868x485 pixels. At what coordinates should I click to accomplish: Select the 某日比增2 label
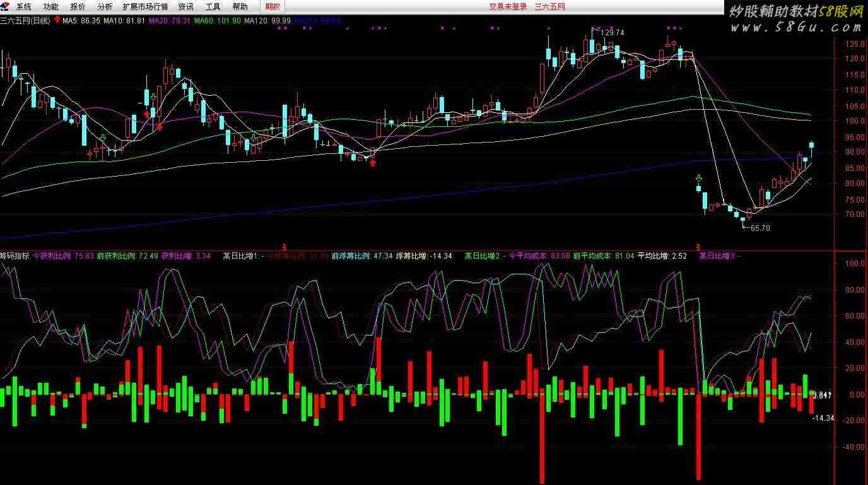[x=484, y=256]
